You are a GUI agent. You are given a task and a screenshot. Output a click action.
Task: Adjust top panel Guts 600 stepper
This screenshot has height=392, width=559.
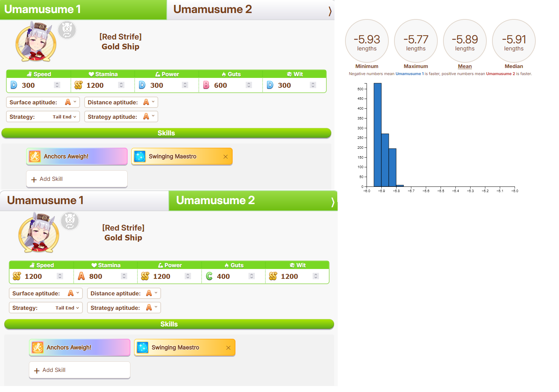[249, 85]
